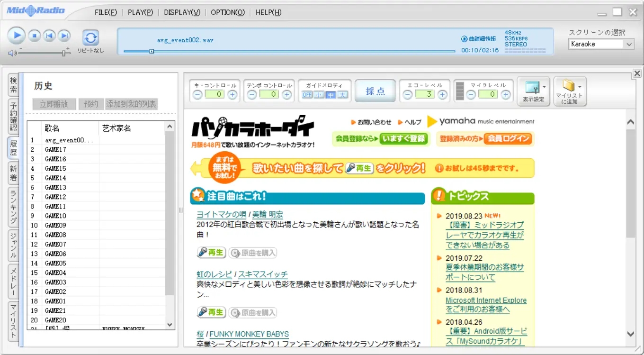Skip to the next track
Viewport: 644px width, 355px height.
tap(64, 36)
